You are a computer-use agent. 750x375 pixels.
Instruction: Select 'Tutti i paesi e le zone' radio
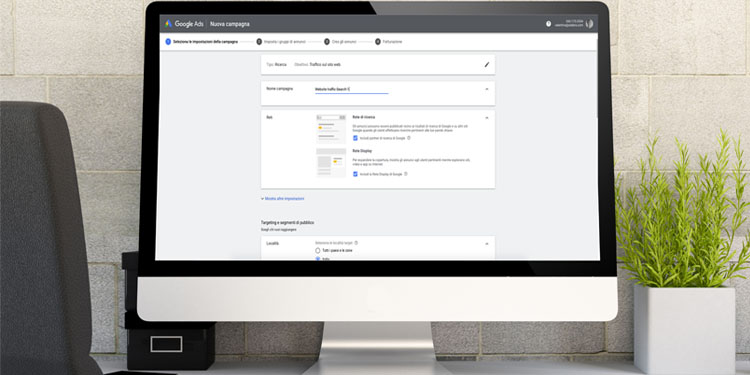tap(318, 250)
